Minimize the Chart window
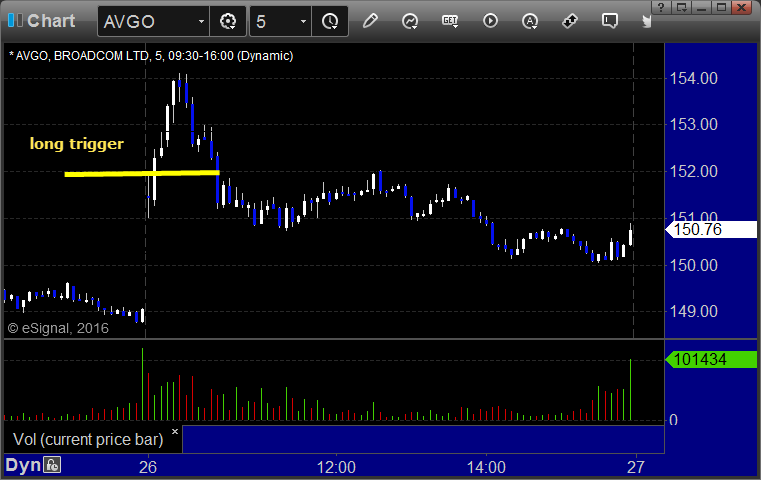The height and width of the screenshot is (480, 761). pos(701,7)
